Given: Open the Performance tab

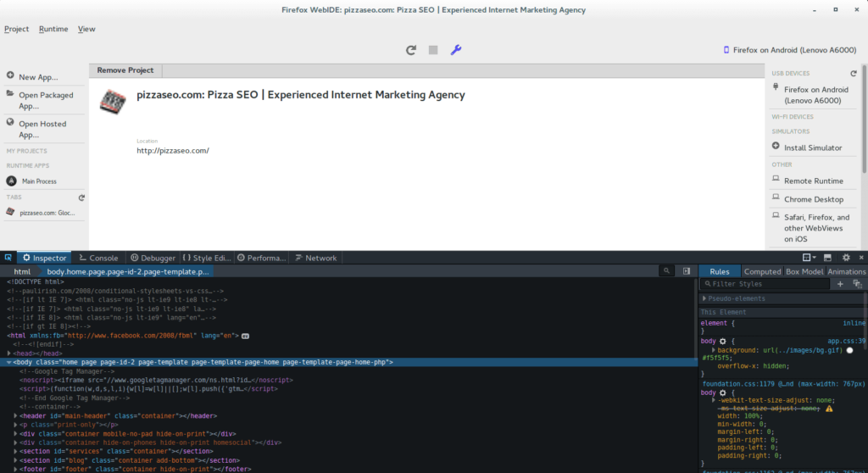Looking at the screenshot, I should coord(261,258).
